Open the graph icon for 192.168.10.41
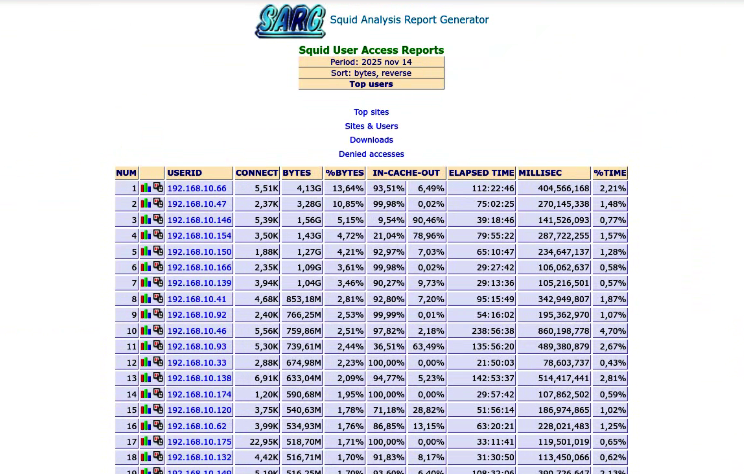 click(x=146, y=299)
